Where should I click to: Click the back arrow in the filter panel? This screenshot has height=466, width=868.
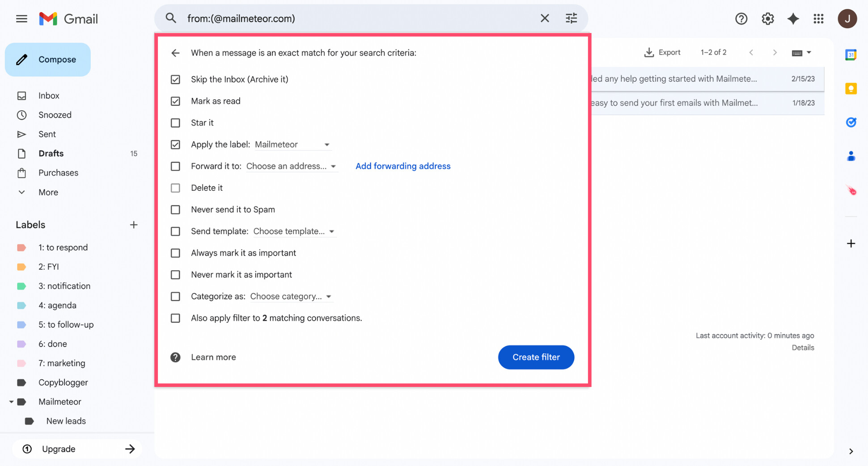pos(175,53)
